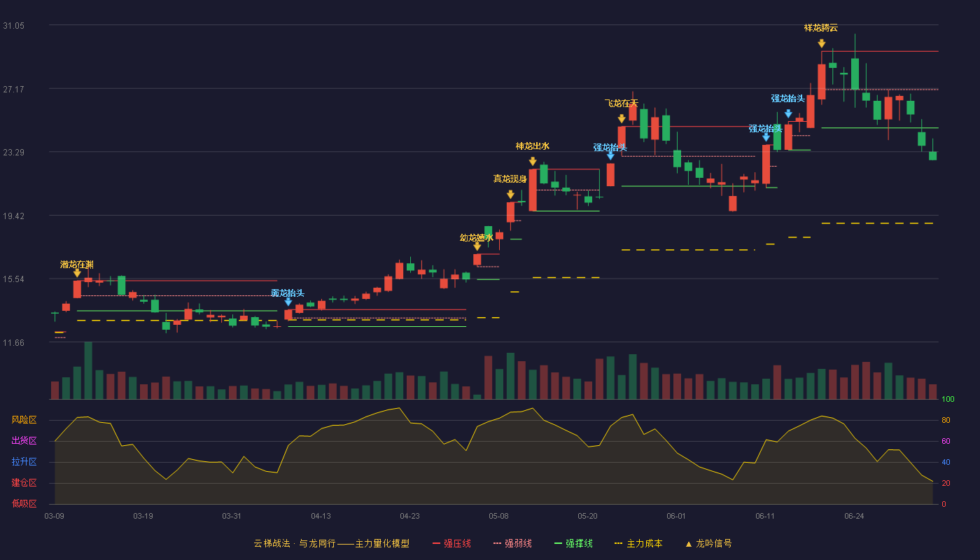Toggle the 强撑线 legend entry
The width and height of the screenshot is (980, 560).
(x=573, y=543)
